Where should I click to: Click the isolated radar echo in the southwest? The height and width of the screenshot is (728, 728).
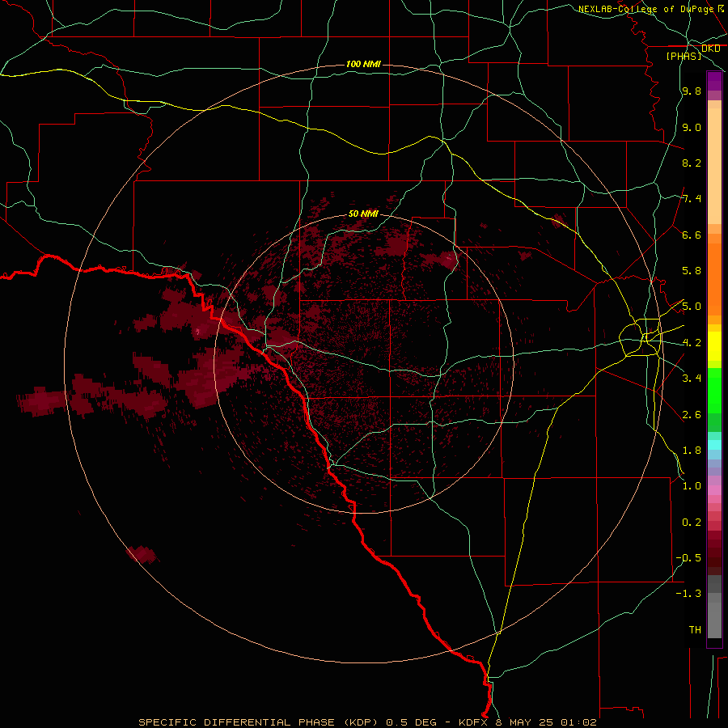[x=142, y=554]
